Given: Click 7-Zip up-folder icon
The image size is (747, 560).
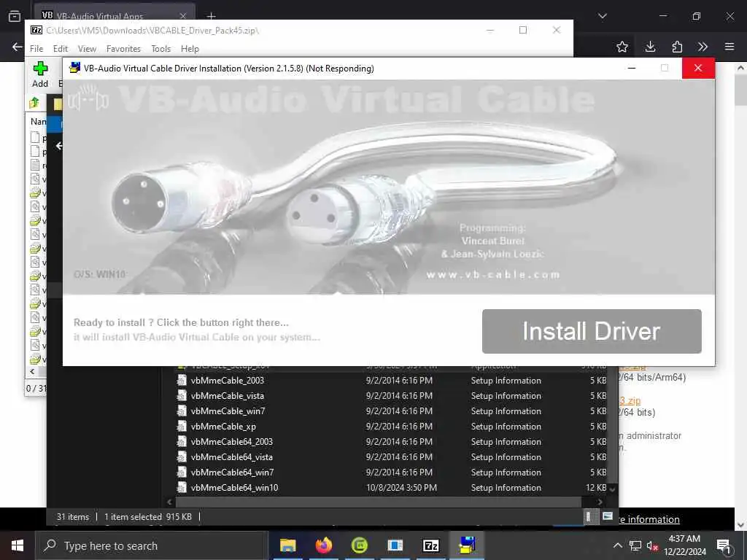Looking at the screenshot, I should tap(34, 103).
